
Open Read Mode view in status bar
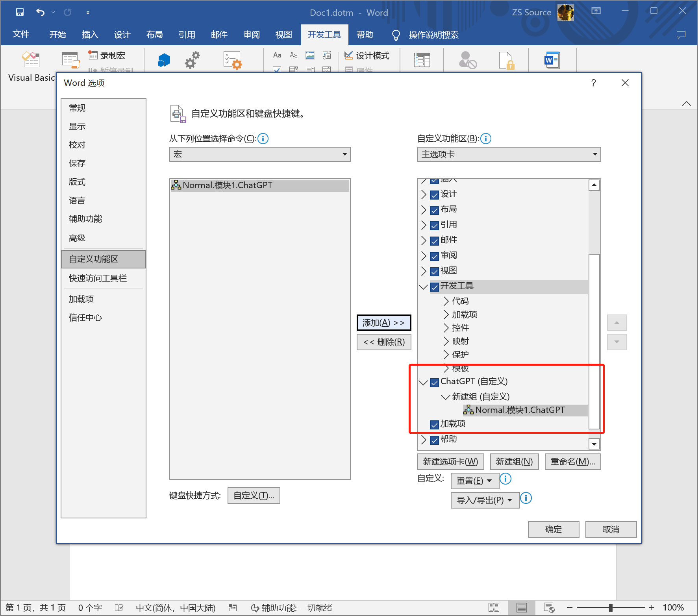click(x=494, y=608)
